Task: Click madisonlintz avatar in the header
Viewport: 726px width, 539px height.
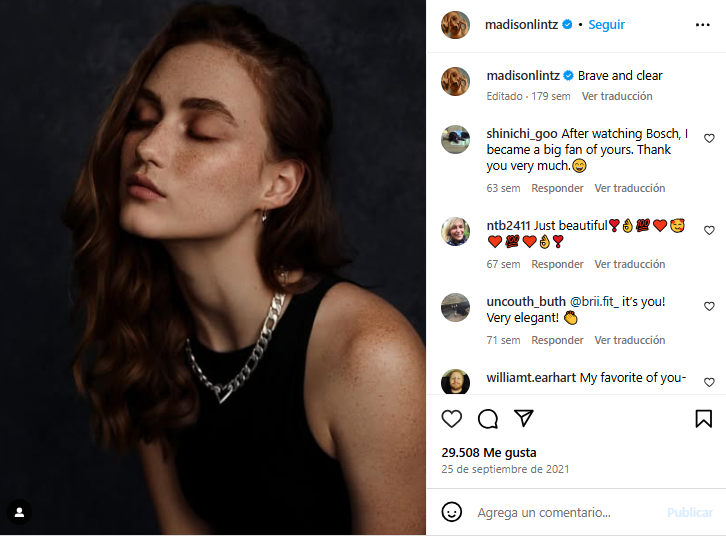Action: tap(455, 25)
